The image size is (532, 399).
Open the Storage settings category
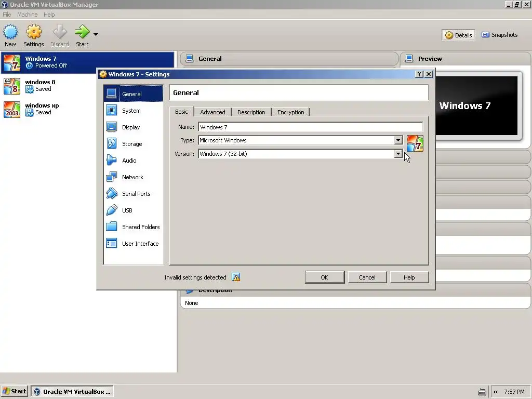point(134,144)
